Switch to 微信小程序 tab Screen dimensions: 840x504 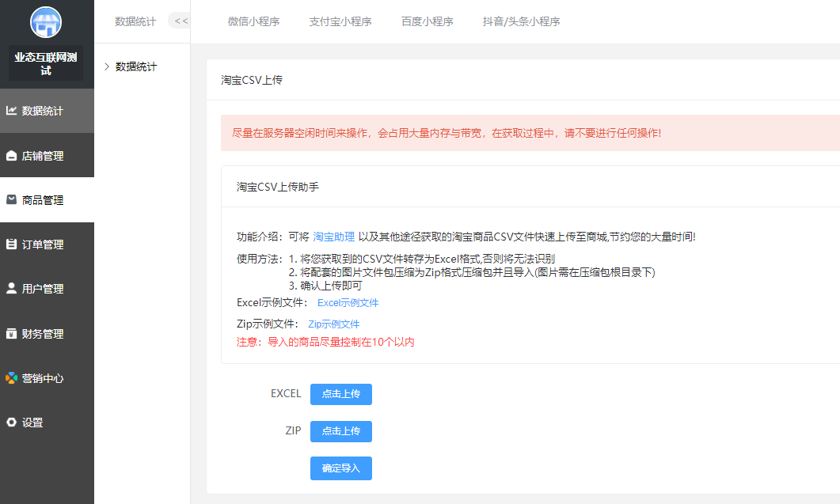click(254, 21)
